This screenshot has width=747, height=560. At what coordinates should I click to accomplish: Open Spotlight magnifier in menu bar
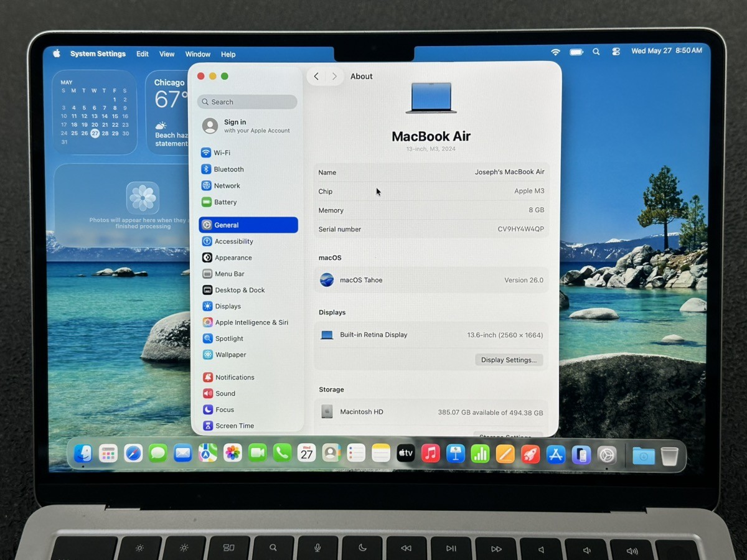pos(596,52)
